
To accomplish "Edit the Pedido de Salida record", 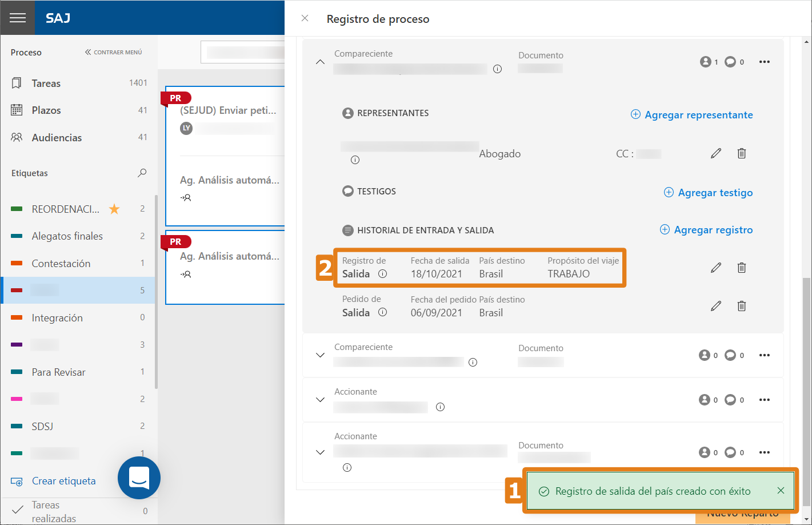I will click(x=716, y=306).
